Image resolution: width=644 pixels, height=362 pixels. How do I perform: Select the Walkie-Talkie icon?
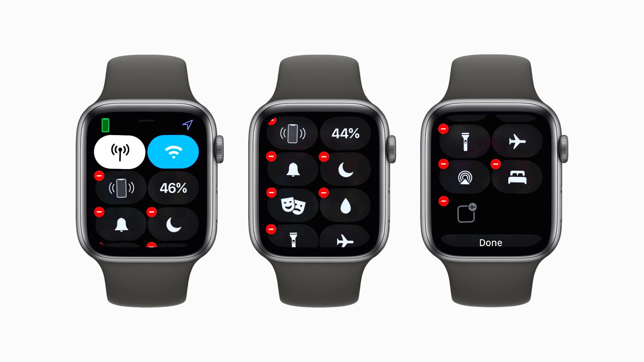tap(466, 213)
